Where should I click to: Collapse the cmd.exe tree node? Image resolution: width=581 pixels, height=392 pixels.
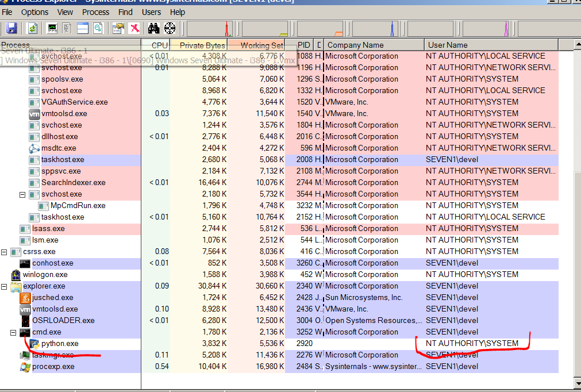click(14, 332)
